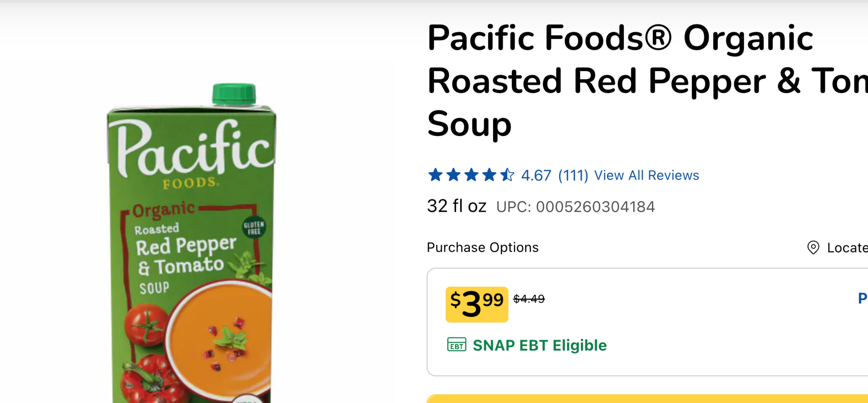Click the half-filled fifth rating star
The height and width of the screenshot is (403, 868).
507,175
